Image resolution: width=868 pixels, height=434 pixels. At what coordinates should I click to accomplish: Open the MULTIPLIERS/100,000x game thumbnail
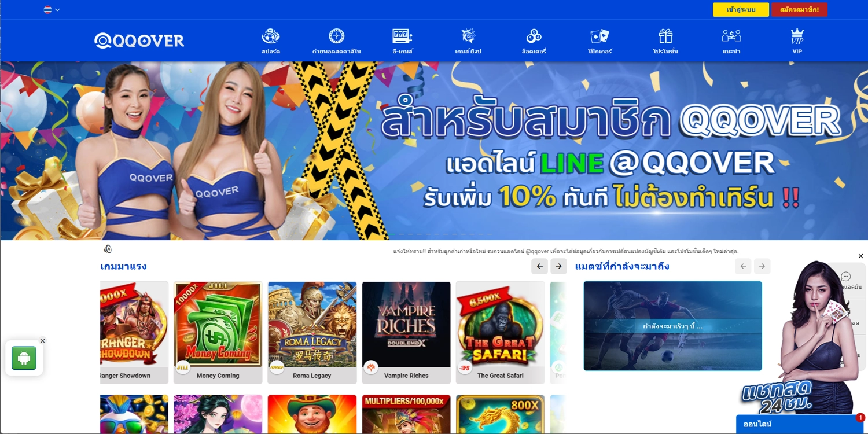tap(406, 414)
